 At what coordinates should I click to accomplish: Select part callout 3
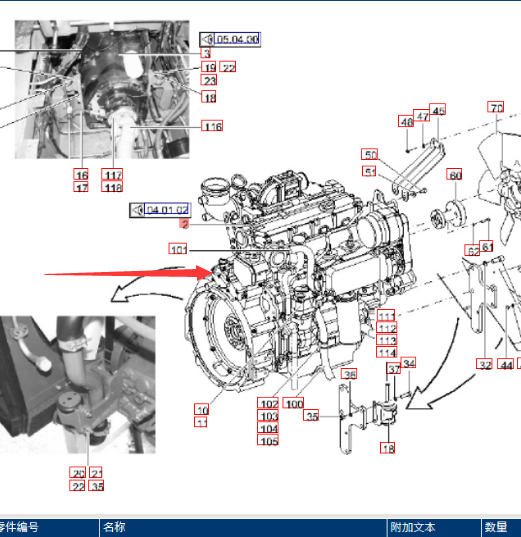click(206, 53)
